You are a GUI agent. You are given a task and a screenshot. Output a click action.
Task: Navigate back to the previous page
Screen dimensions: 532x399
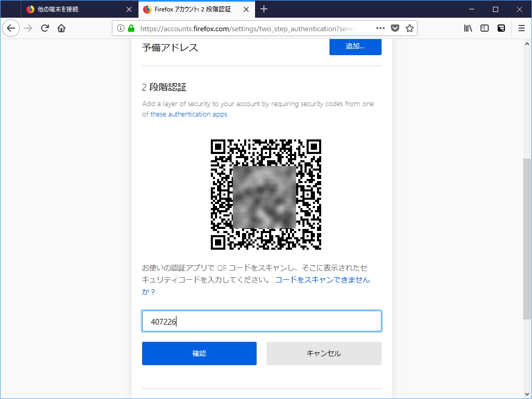point(11,28)
